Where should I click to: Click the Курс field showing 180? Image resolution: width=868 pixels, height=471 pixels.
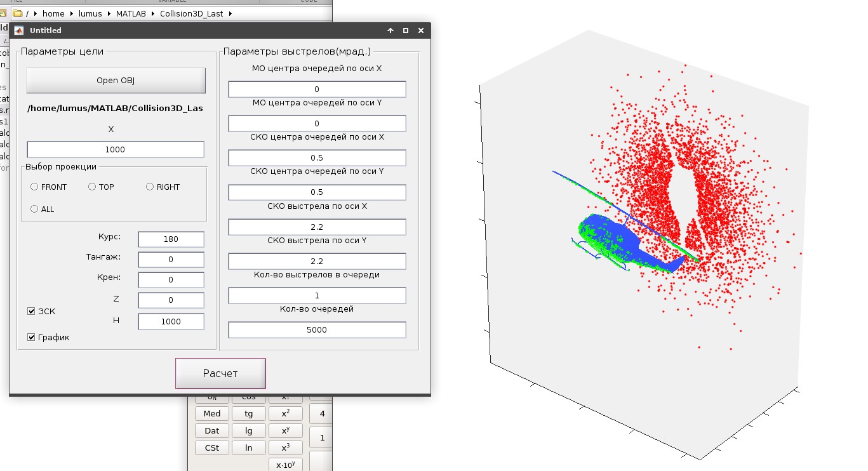pyautogui.click(x=171, y=239)
